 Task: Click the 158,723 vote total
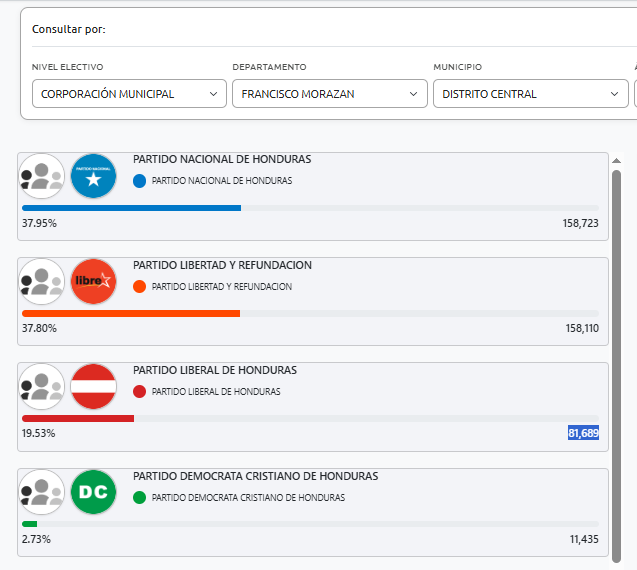pos(580,223)
